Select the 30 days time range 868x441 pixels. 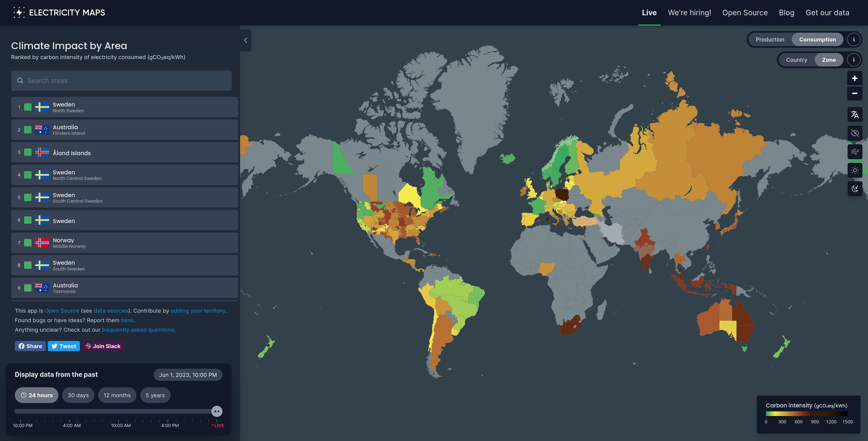click(x=78, y=395)
